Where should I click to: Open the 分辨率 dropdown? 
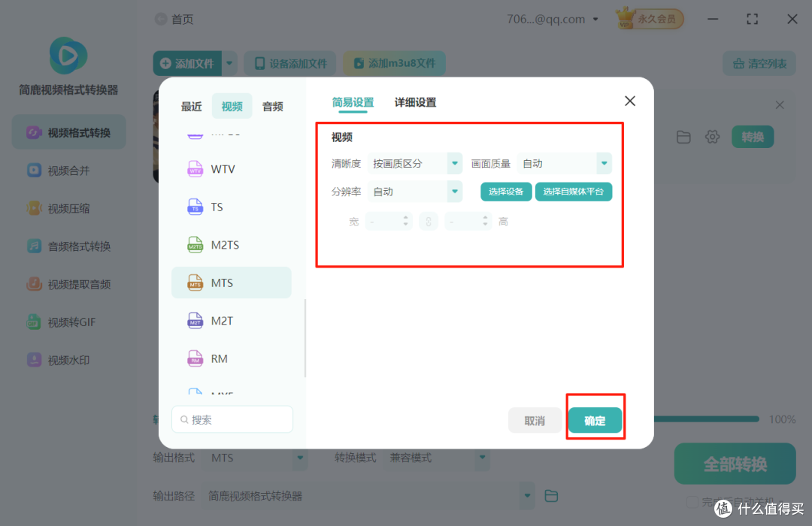tap(414, 192)
